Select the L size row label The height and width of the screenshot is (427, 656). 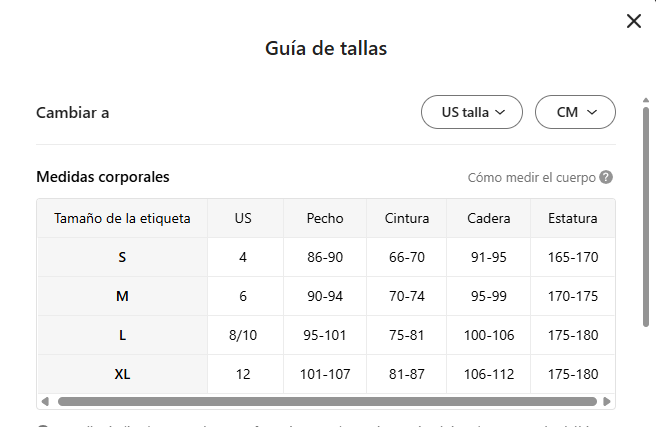122,336
